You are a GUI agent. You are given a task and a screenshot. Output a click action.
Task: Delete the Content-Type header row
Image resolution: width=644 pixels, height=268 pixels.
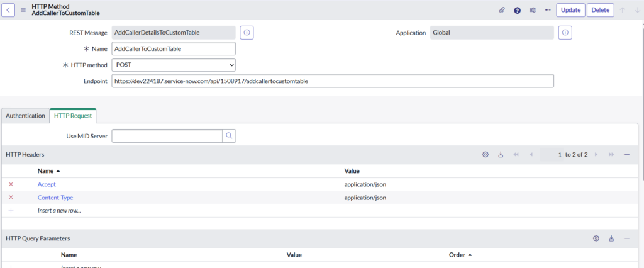click(x=11, y=198)
